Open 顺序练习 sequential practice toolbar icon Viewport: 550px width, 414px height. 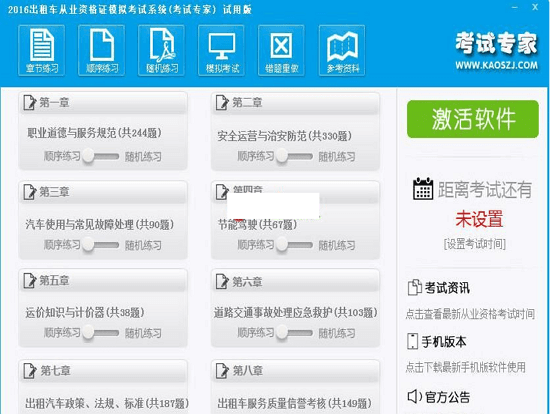(x=101, y=51)
